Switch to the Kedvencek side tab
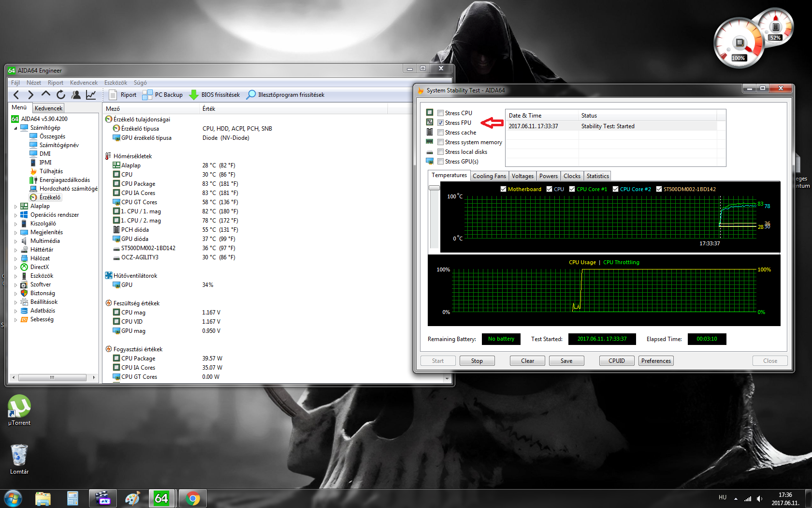812x508 pixels. tap(48, 108)
